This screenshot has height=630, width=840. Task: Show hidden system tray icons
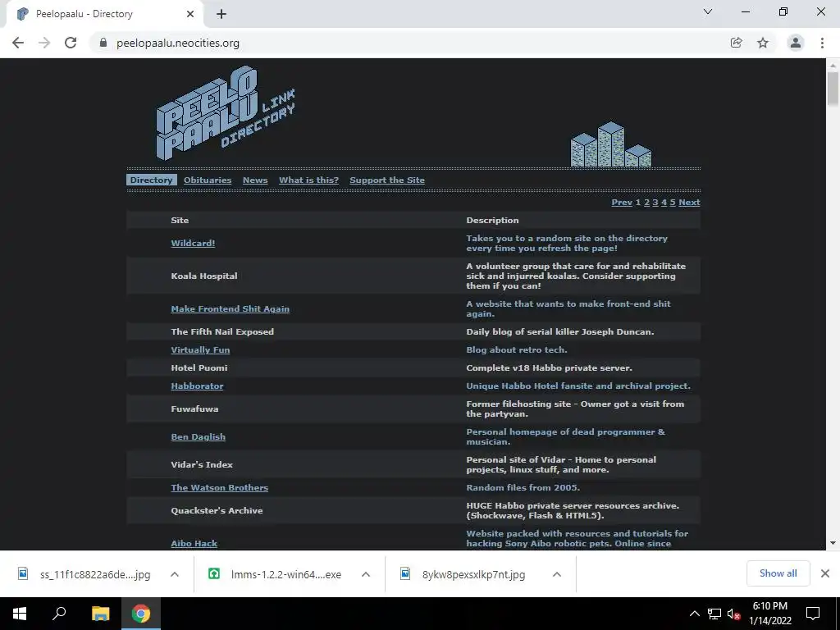694,614
